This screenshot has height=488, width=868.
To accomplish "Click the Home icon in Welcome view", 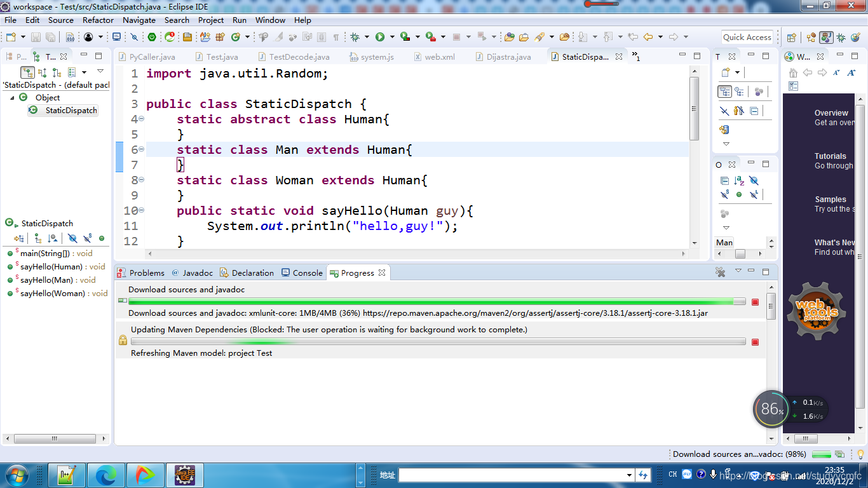I will (793, 72).
